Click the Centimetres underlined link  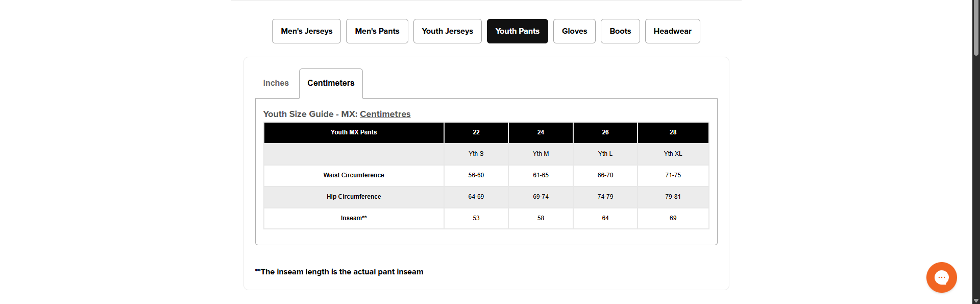[385, 114]
